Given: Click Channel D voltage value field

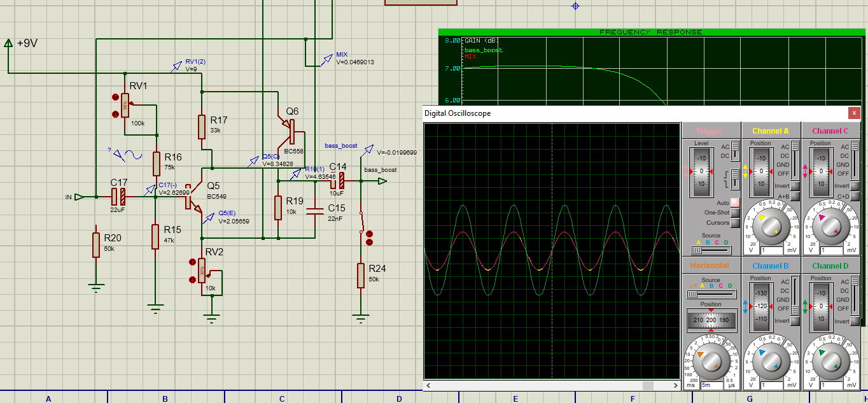Looking at the screenshot, I should point(832,385).
